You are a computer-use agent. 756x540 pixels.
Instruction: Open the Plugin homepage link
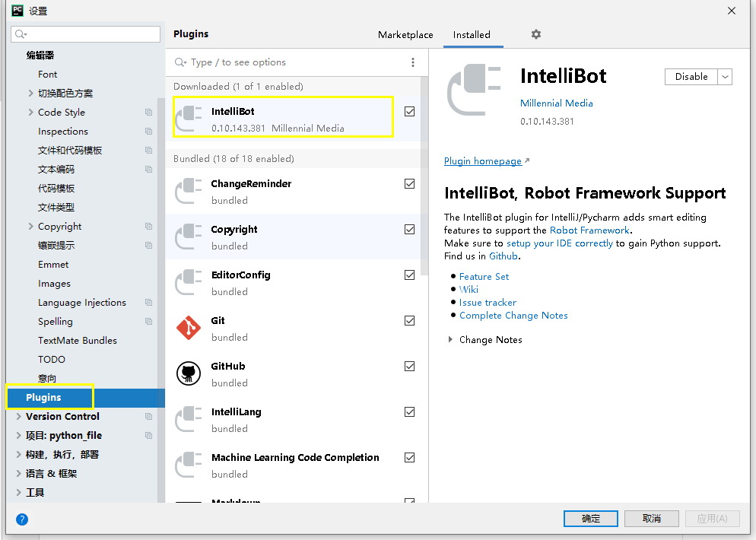point(483,161)
